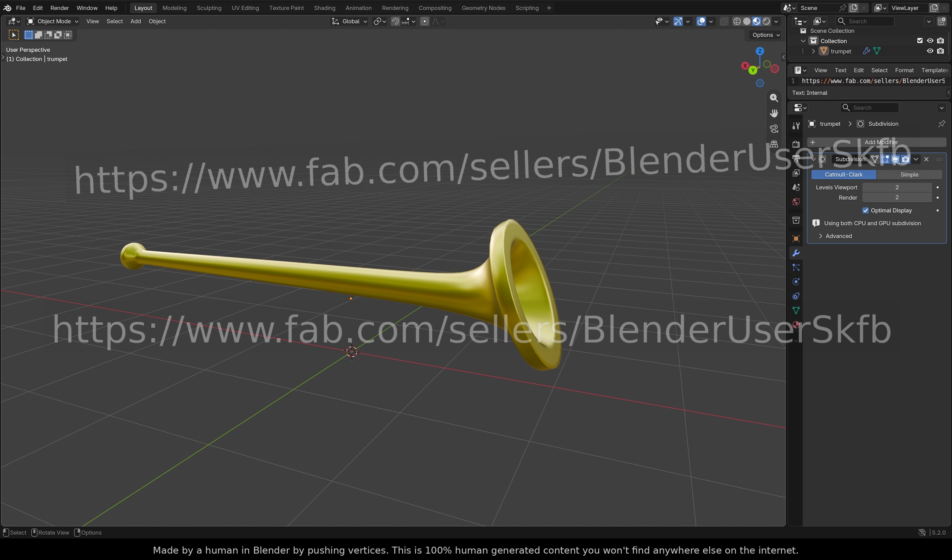Image resolution: width=952 pixels, height=560 pixels.
Task: Open the Object Constraints properties tab
Action: pos(796,296)
